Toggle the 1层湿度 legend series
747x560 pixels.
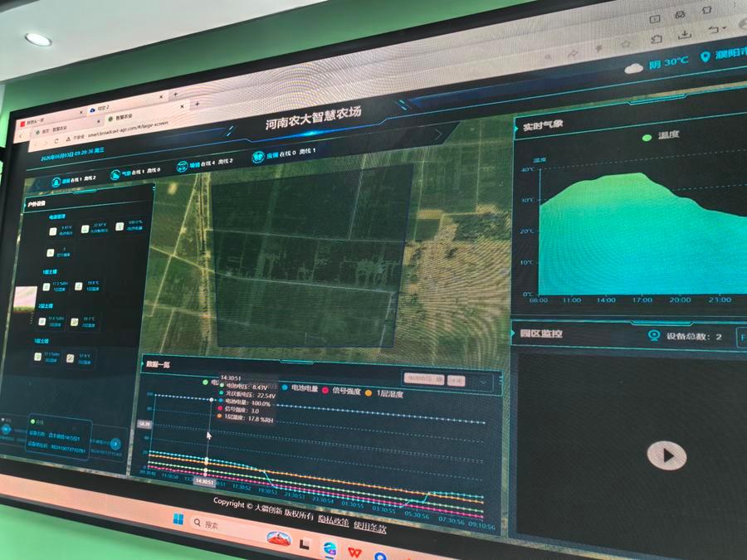click(384, 393)
